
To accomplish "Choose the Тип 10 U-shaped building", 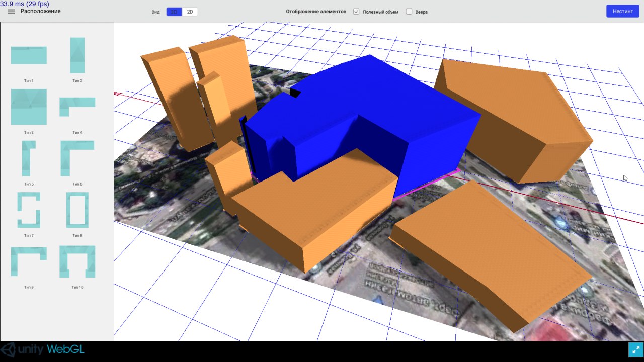I will 77,261.
